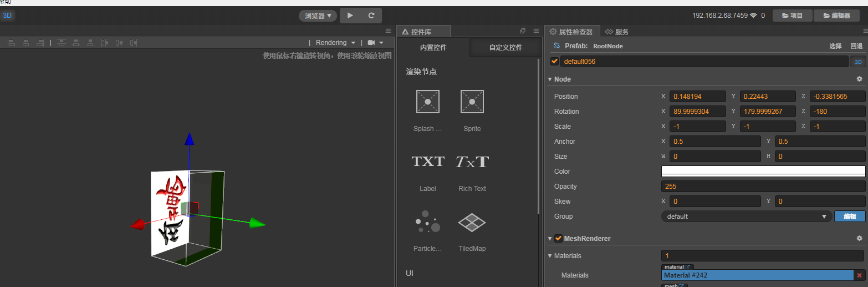The height and width of the screenshot is (287, 868).
Task: Click the Rich Text node icon
Action: (x=472, y=162)
